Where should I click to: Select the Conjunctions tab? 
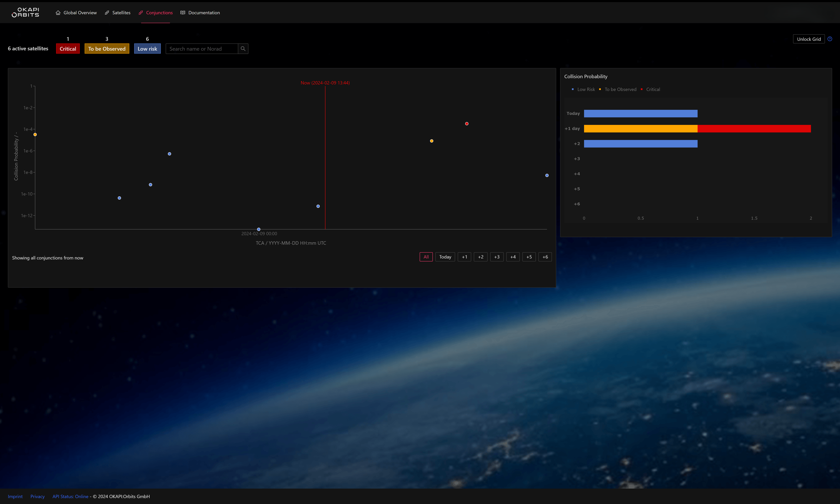pos(156,13)
